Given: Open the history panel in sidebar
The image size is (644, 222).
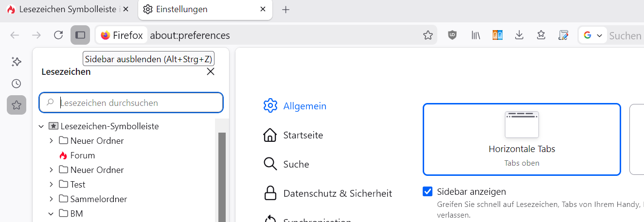Looking at the screenshot, I should (17, 84).
